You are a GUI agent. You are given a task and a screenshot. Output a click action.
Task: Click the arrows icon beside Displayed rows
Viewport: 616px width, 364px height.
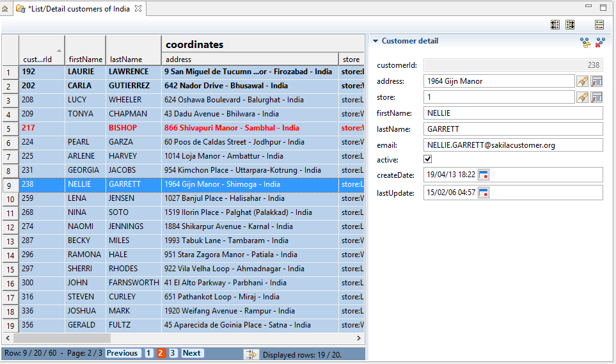(x=251, y=354)
